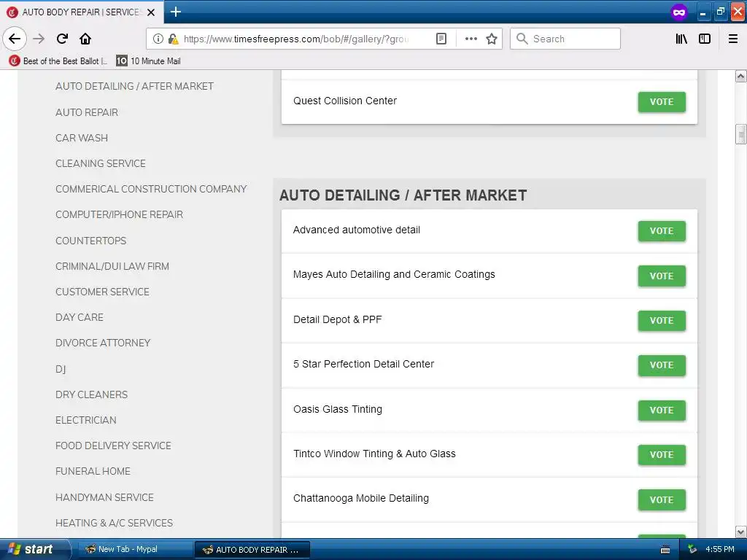The width and height of the screenshot is (747, 560).
Task: Click the on-screen keyboard tray icon
Action: tap(665, 550)
